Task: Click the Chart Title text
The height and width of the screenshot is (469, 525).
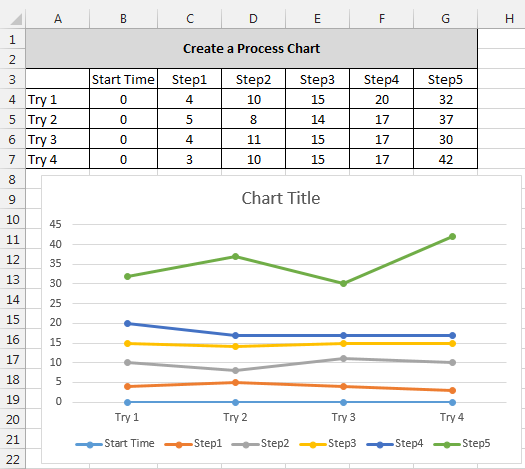Action: pyautogui.click(x=281, y=198)
